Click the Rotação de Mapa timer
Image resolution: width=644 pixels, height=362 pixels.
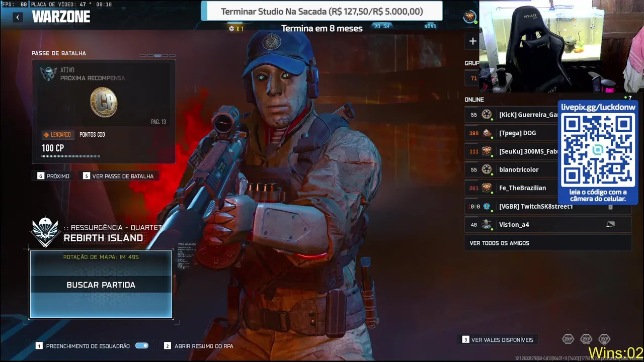pos(101,257)
